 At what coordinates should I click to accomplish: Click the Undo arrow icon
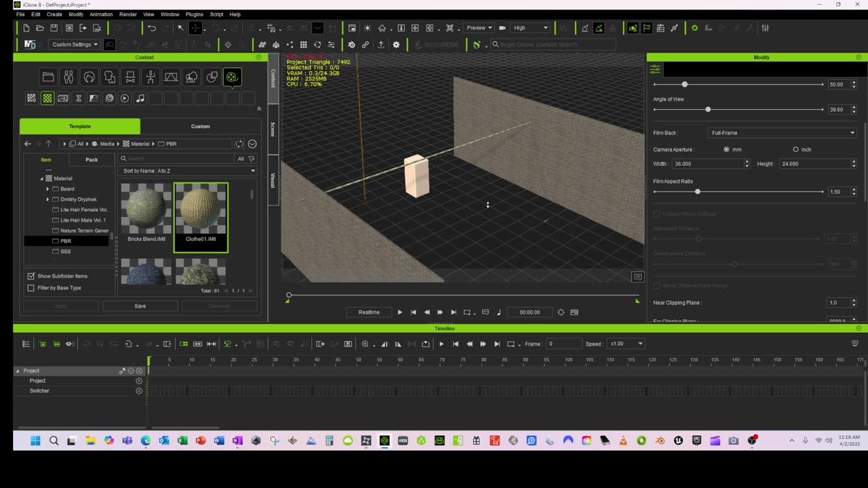(152, 28)
